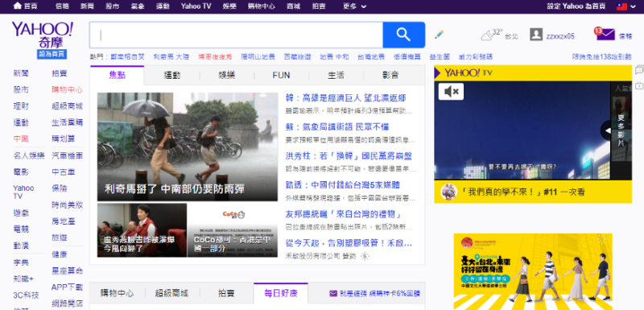Open the 影音 tab
Screen dimensions: 644x310
[x=390, y=75]
